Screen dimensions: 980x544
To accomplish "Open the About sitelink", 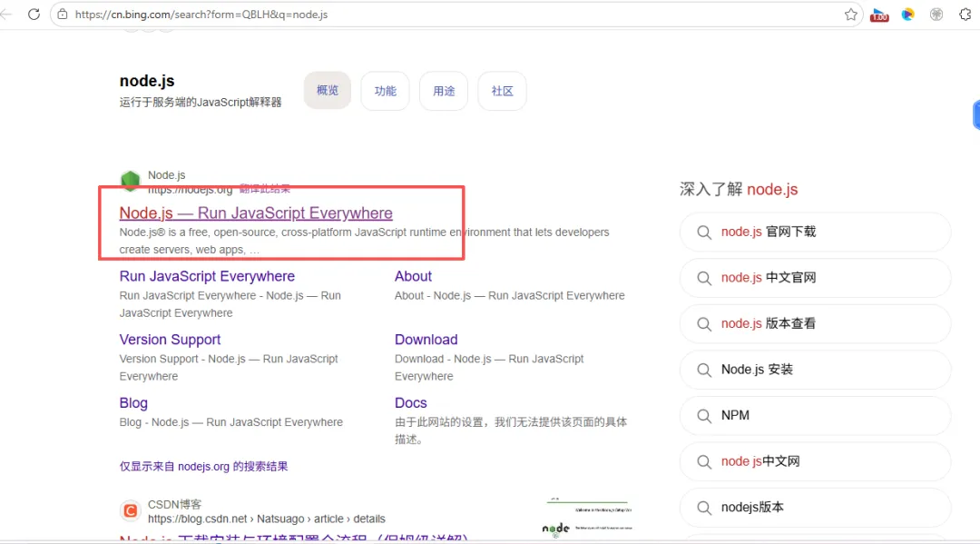I will pos(413,276).
